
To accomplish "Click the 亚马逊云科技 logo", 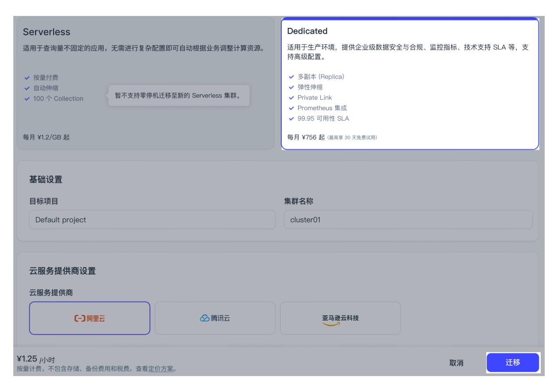I will pyautogui.click(x=341, y=320).
